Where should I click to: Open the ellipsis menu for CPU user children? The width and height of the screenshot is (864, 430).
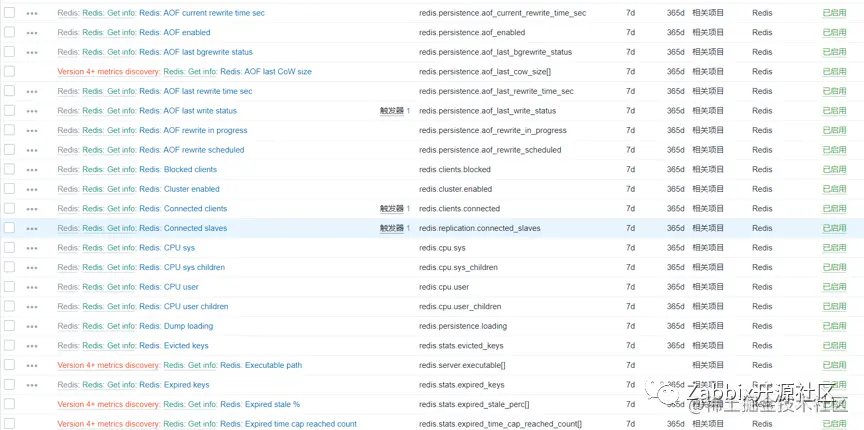click(x=32, y=307)
